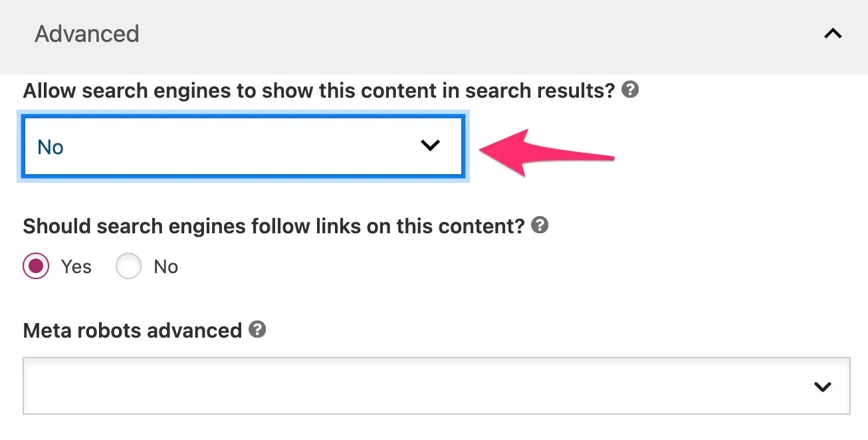
Task: Click the 'Meta robots advanced' label text
Action: (x=132, y=330)
